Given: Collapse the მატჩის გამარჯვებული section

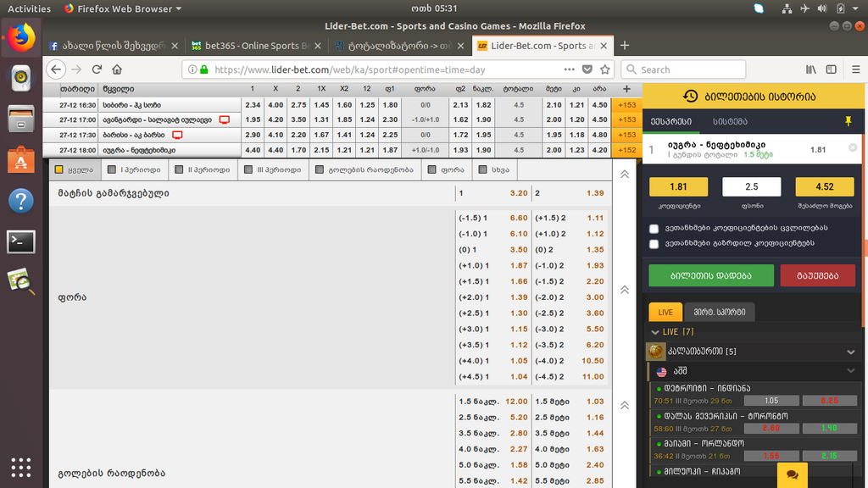Looking at the screenshot, I should [x=625, y=175].
